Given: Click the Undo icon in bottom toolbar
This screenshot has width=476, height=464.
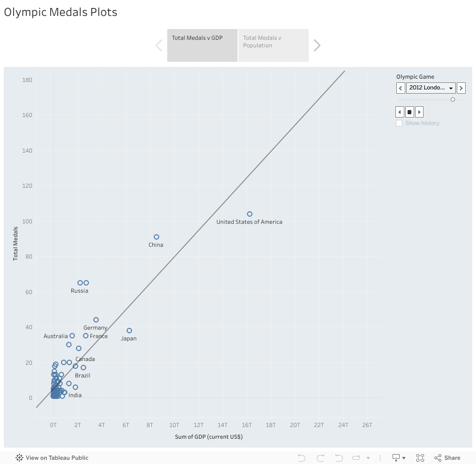Looking at the screenshot, I should point(302,458).
